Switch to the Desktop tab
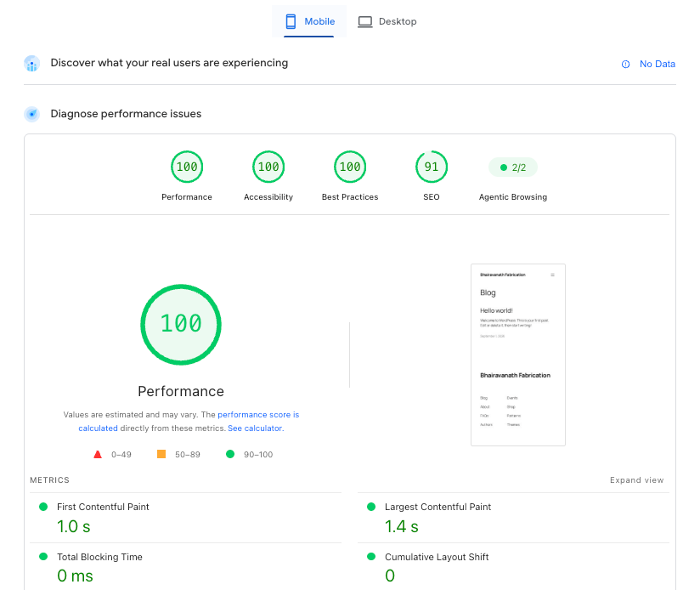This screenshot has height=590, width=700. (x=387, y=21)
